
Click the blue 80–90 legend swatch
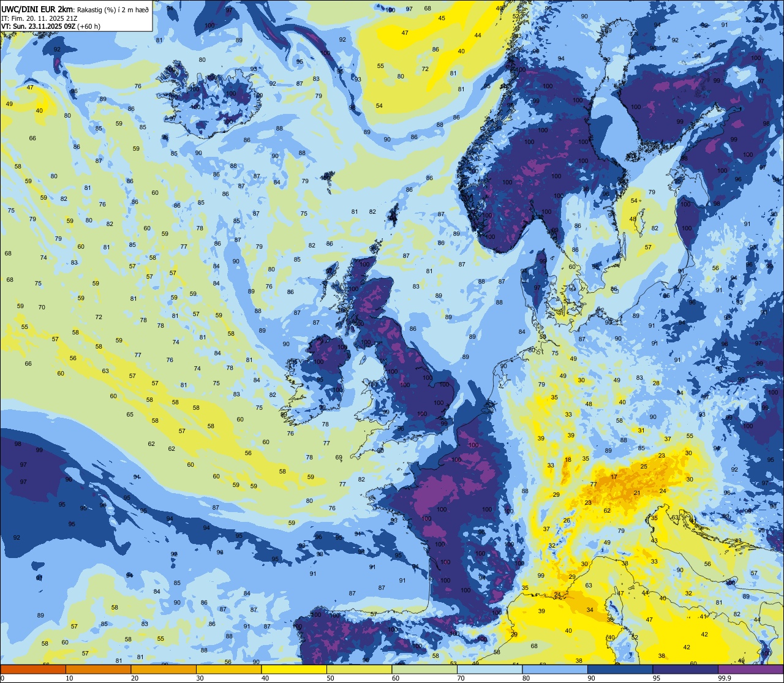(554, 669)
